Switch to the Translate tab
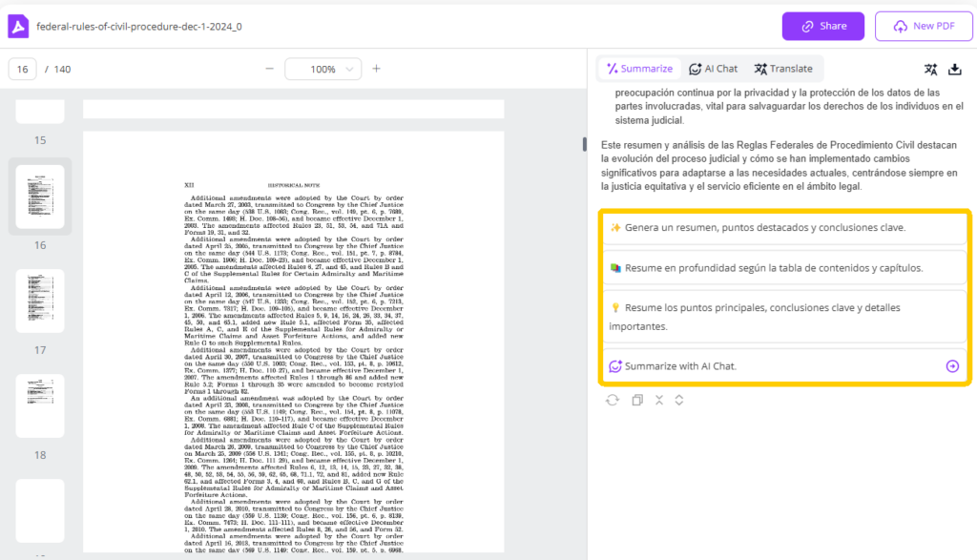 point(784,68)
